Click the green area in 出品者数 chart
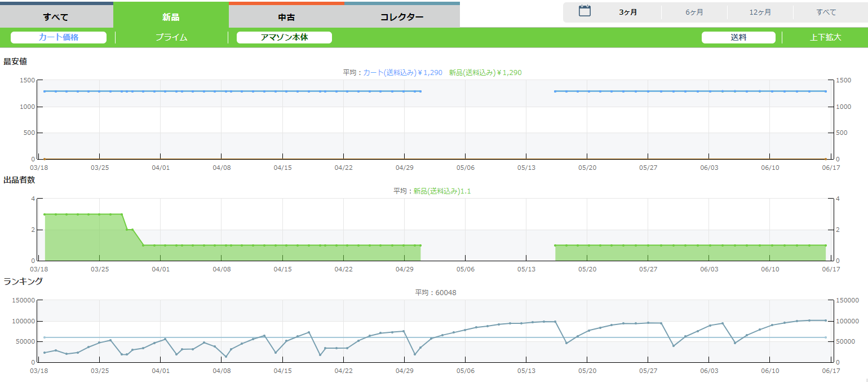The height and width of the screenshot is (382, 868). 282,253
